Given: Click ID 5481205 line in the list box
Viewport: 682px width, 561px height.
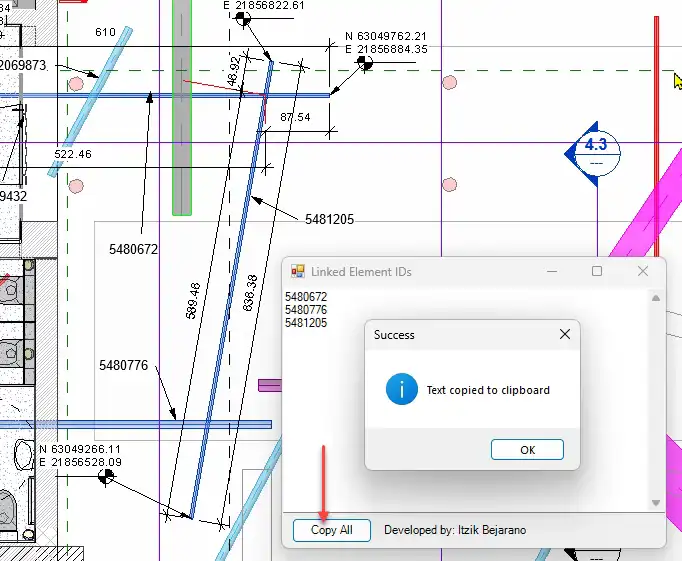Looking at the screenshot, I should 306,323.
